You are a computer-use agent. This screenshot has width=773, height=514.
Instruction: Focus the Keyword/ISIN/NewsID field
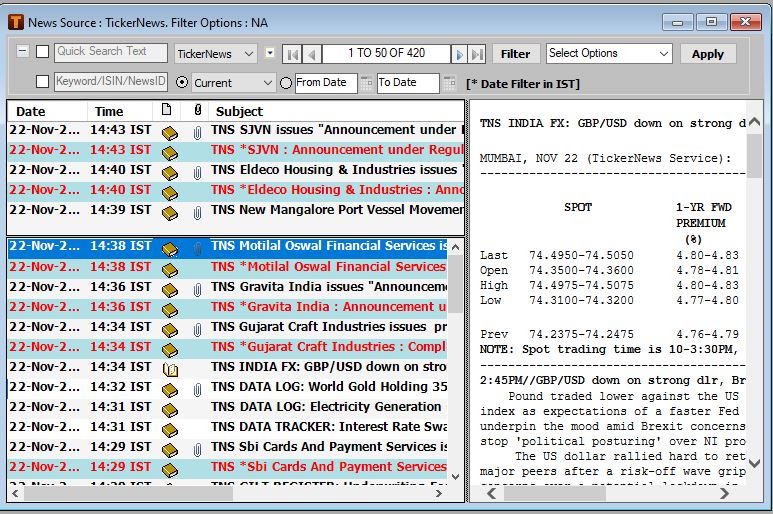coord(111,81)
